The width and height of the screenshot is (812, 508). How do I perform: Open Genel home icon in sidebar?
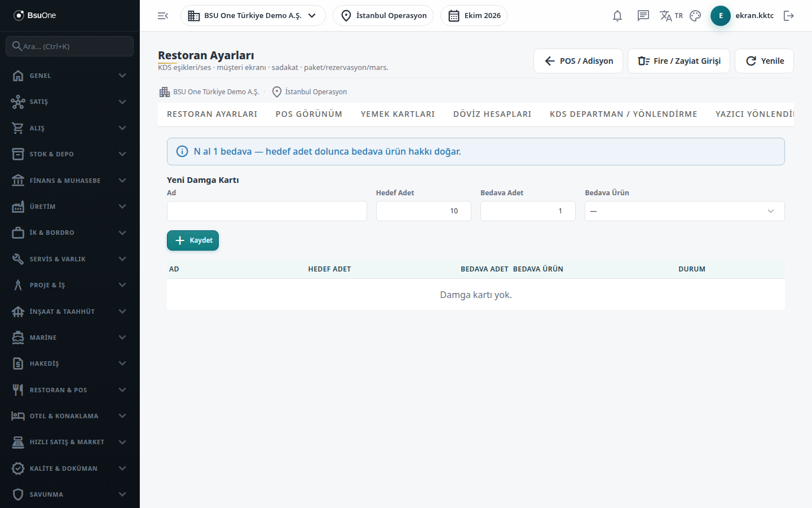pos(18,76)
